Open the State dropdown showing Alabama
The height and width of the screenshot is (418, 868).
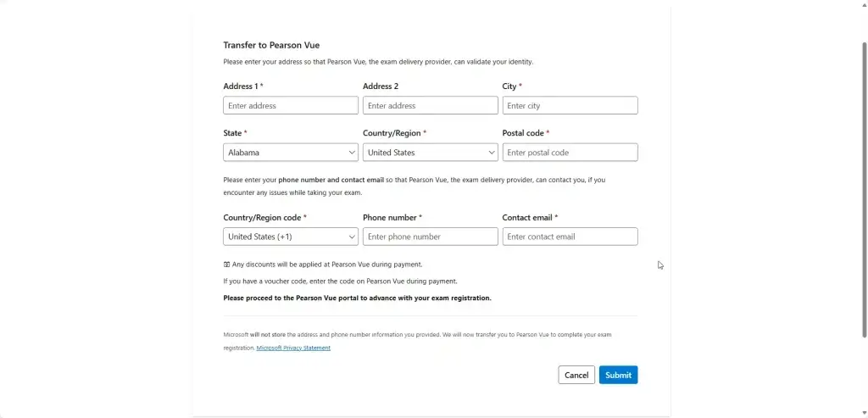pos(291,153)
